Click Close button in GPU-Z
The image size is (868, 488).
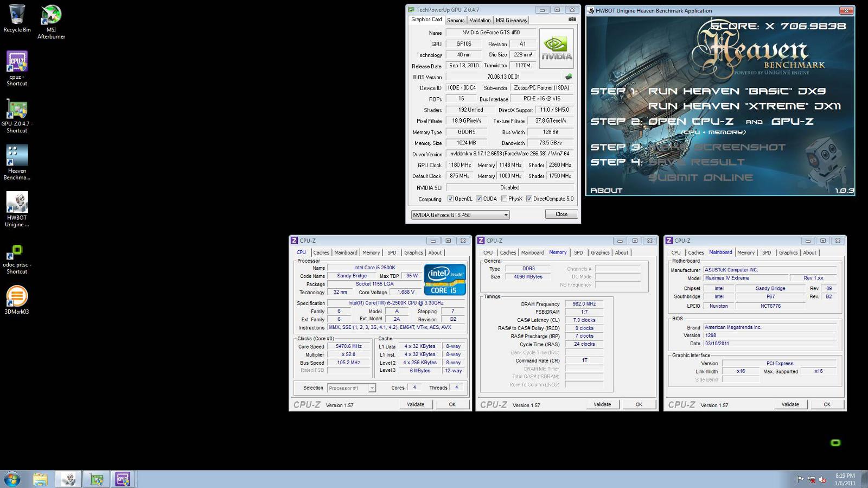[561, 214]
